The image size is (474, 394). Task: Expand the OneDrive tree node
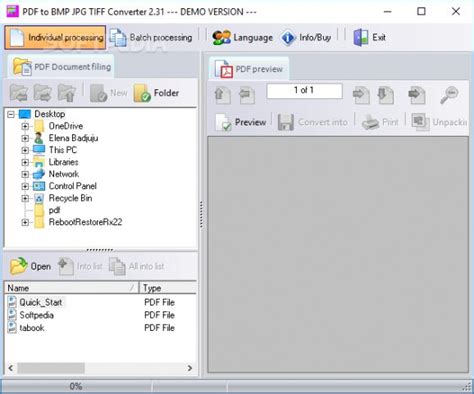tap(25, 126)
